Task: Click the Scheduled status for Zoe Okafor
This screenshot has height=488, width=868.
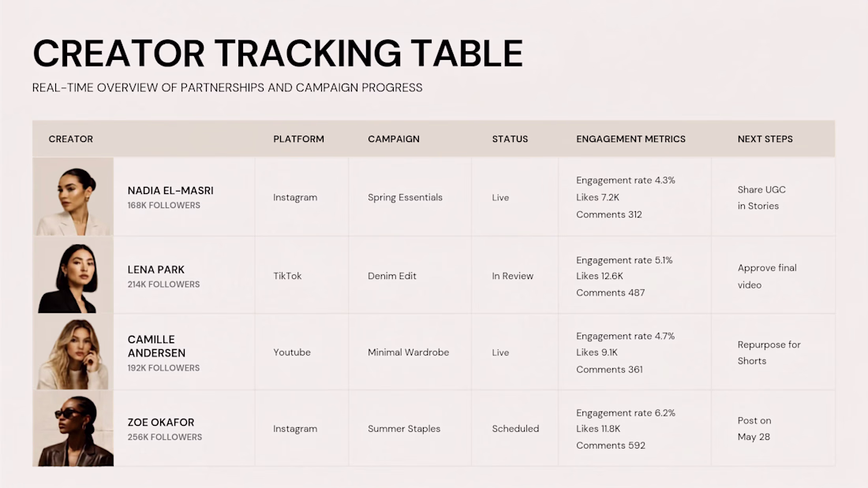Action: click(x=515, y=429)
